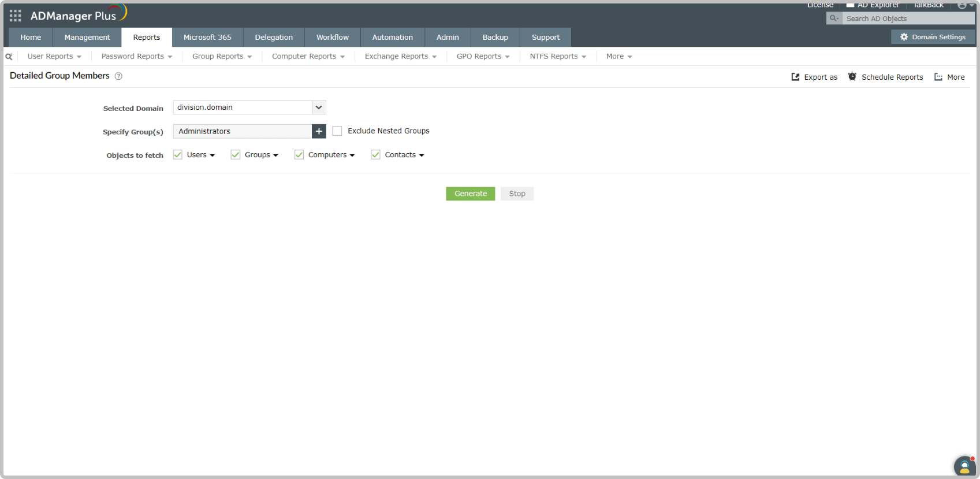The image size is (980, 479).
Task: Open the AD Explorer link
Action: coord(878,5)
